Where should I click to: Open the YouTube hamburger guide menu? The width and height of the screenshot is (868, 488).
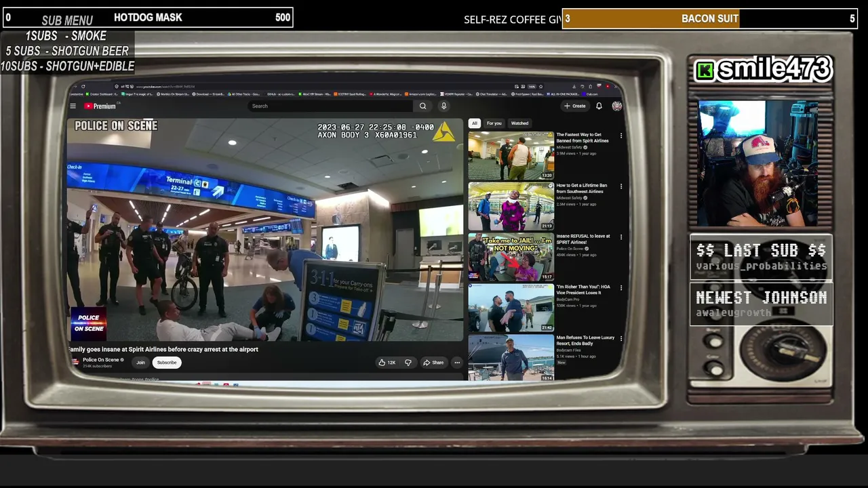click(x=73, y=106)
